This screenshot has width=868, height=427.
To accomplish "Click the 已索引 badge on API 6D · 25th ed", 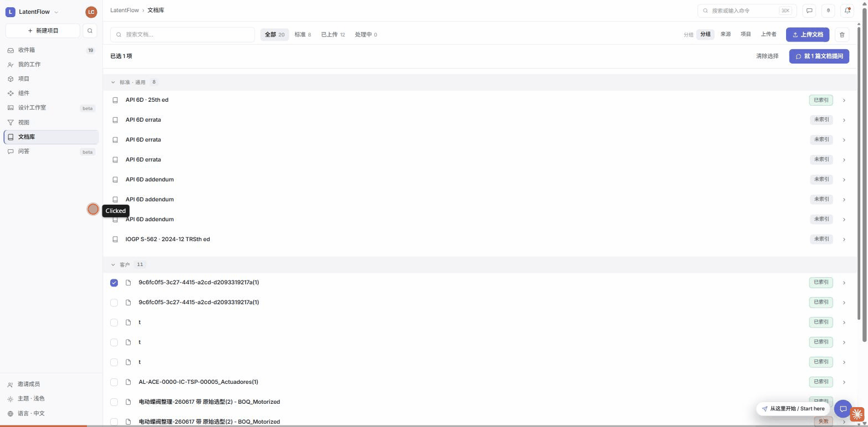I will click(821, 100).
